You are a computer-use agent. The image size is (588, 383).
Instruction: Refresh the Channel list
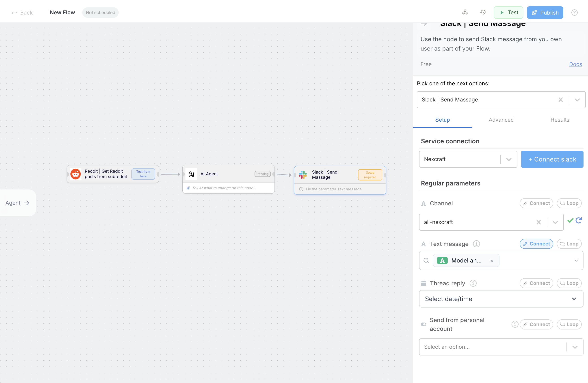tap(579, 221)
